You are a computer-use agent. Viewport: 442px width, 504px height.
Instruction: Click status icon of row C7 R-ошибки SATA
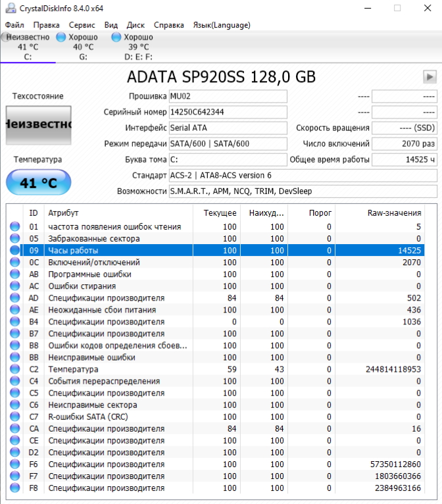pyautogui.click(x=14, y=417)
